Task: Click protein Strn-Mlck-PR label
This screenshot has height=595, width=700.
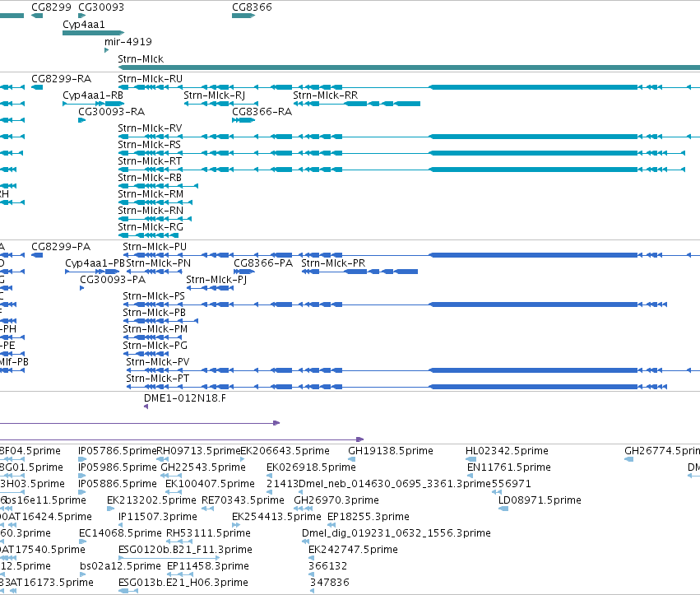Action: tap(333, 263)
